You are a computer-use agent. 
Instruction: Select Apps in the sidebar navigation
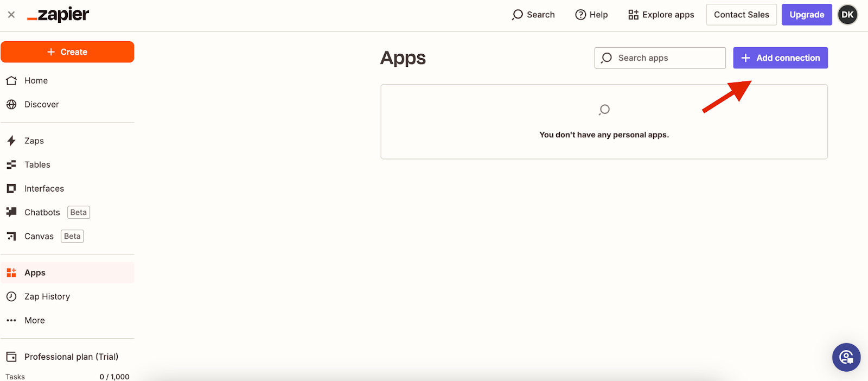35,273
